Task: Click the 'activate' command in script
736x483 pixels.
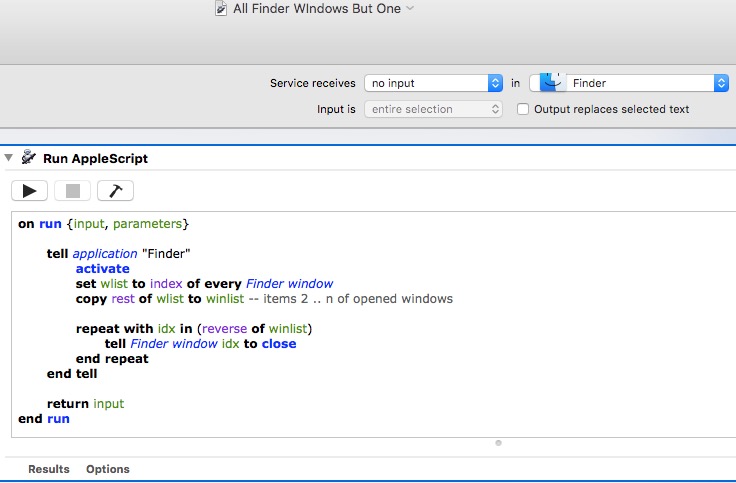Action: point(102,268)
